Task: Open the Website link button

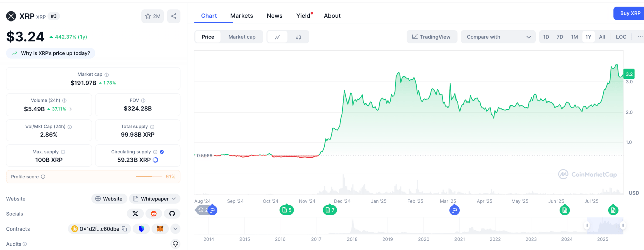Action: pos(109,199)
